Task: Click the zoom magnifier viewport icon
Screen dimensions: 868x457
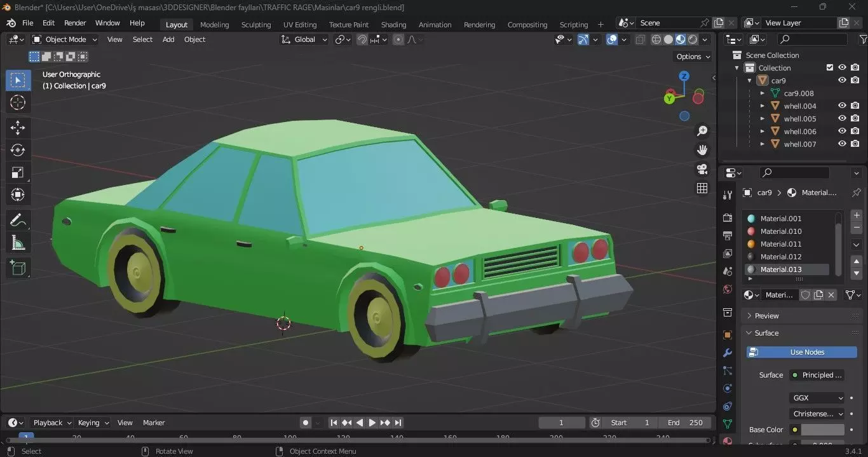Action: 702,131
